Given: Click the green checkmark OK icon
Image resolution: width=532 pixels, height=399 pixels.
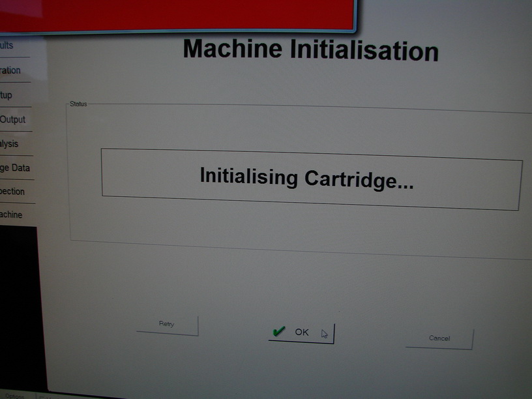Looking at the screenshot, I should point(279,331).
